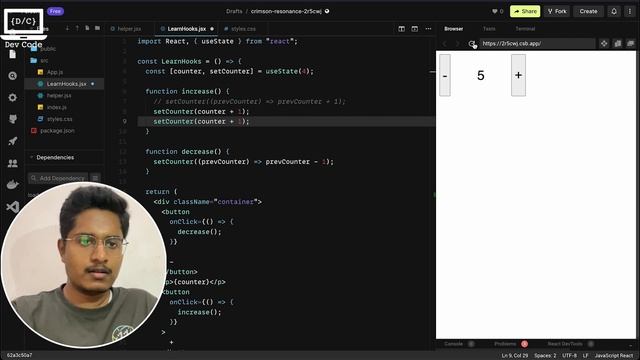This screenshot has height=360, width=640.
Task: Click the toggle preview layout icon
Action: point(415,29)
